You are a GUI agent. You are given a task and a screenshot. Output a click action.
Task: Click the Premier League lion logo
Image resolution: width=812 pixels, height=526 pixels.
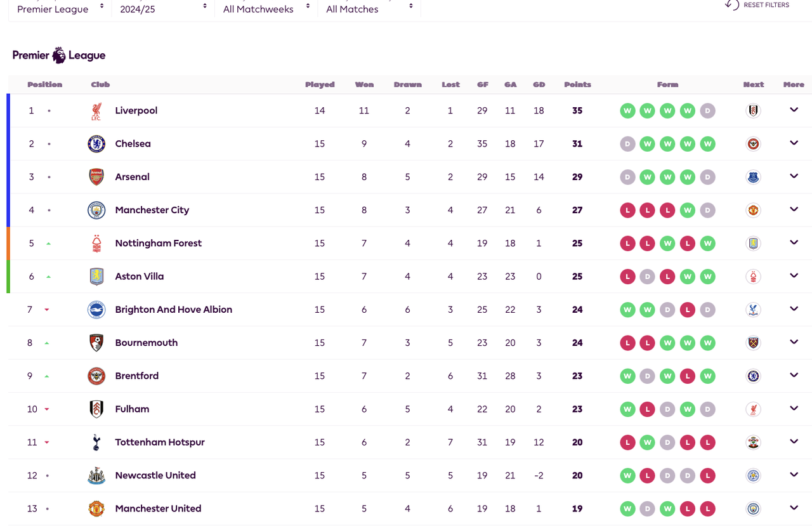59,55
